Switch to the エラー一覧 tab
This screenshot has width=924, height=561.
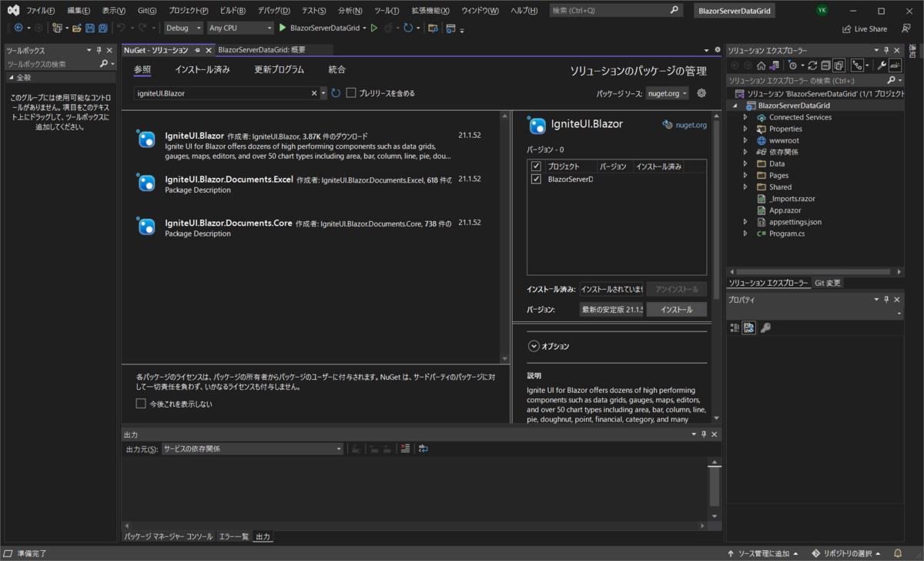click(x=234, y=536)
